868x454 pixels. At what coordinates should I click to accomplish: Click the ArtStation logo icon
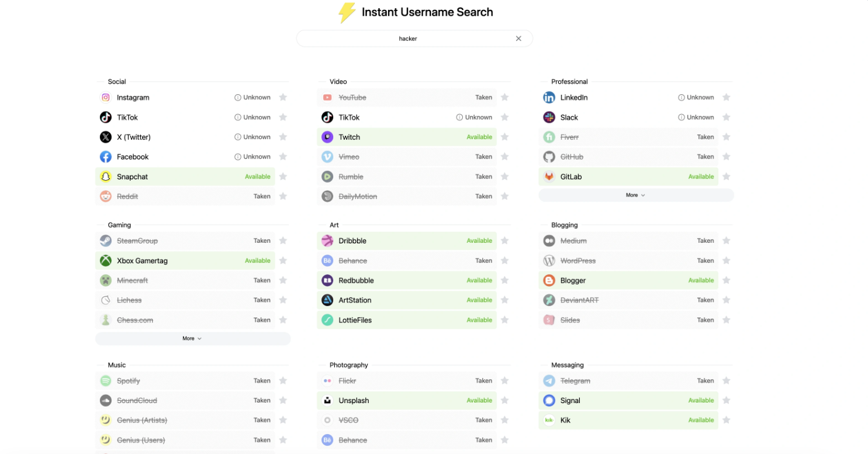(327, 300)
